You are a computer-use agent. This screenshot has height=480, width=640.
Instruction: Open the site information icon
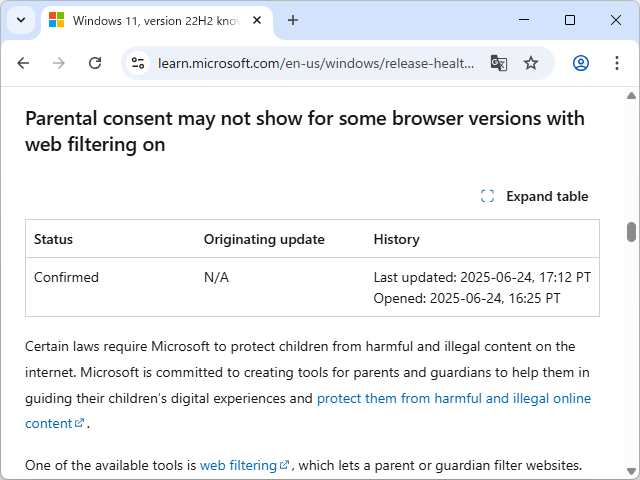[x=140, y=63]
